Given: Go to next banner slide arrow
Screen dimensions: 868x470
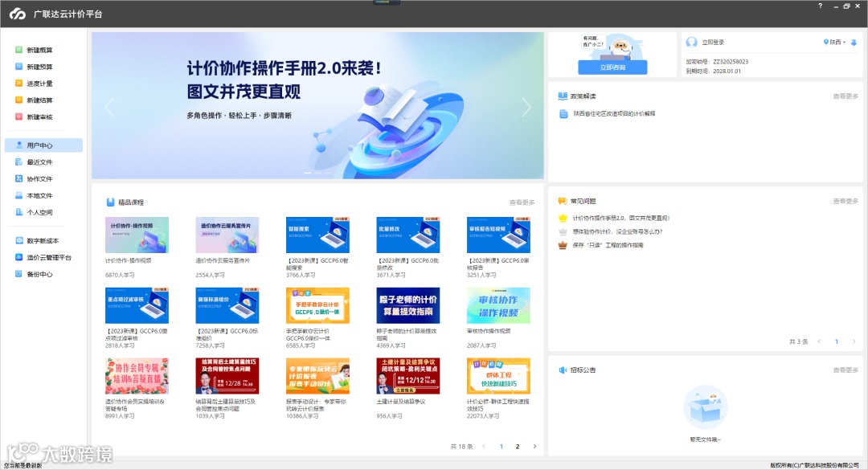Looking at the screenshot, I should pyautogui.click(x=526, y=107).
